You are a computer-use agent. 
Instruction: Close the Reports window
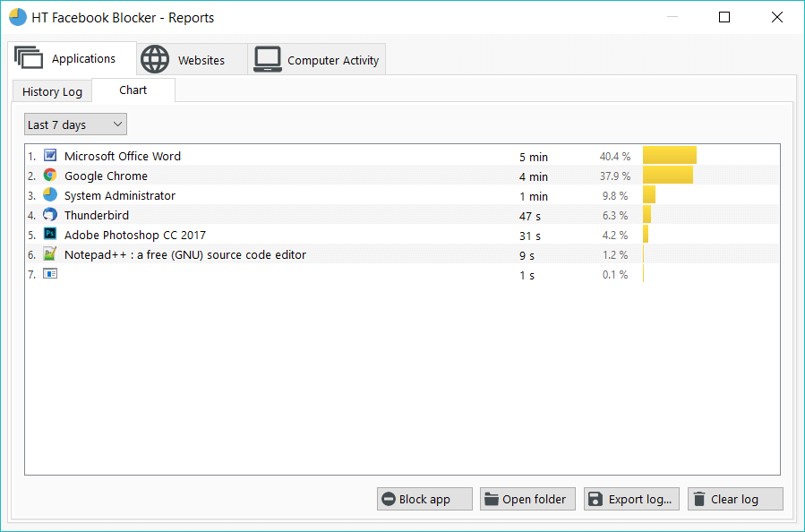776,17
